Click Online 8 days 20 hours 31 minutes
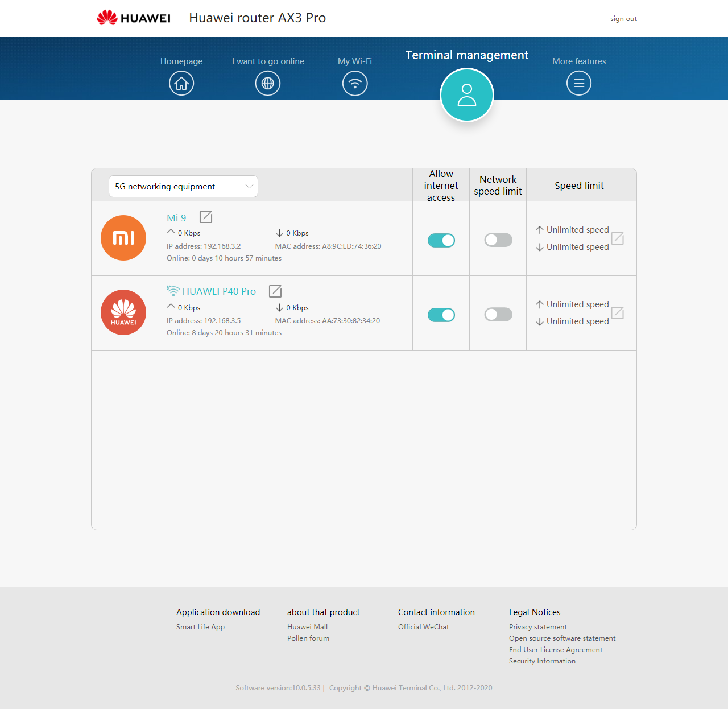The width and height of the screenshot is (728, 709). pyautogui.click(x=224, y=333)
